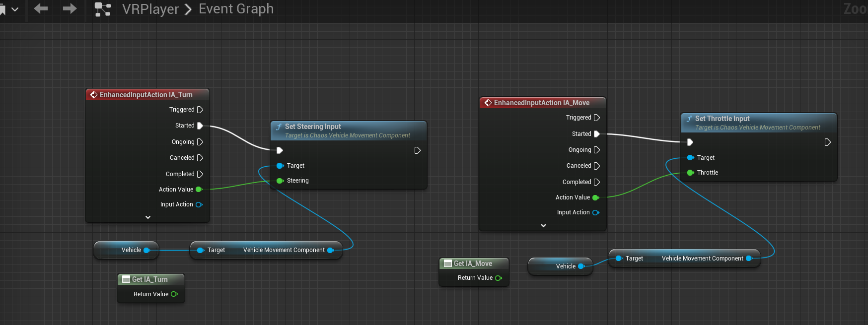868x325 pixels.
Task: Click the blueprint graph icon in breadcrumb
Action: pyautogui.click(x=103, y=9)
